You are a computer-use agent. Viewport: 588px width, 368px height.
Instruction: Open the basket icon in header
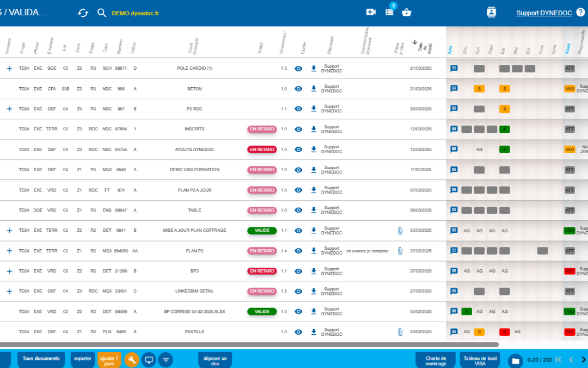pos(407,12)
